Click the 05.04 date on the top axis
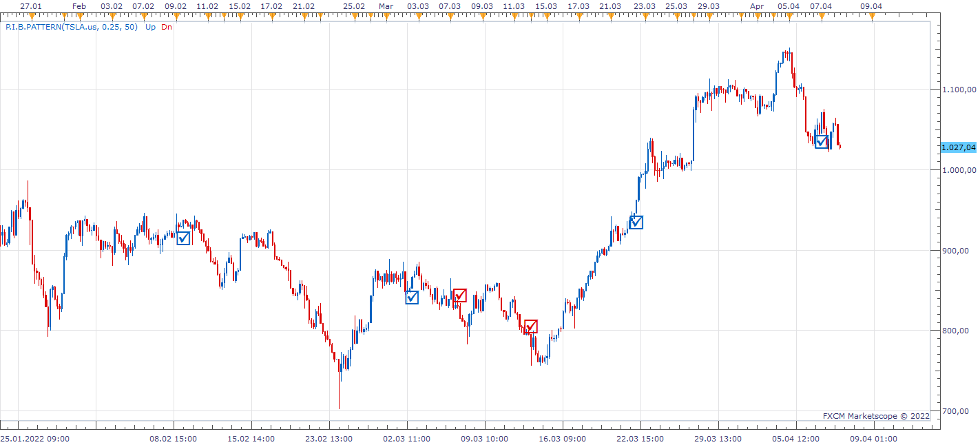 click(789, 6)
